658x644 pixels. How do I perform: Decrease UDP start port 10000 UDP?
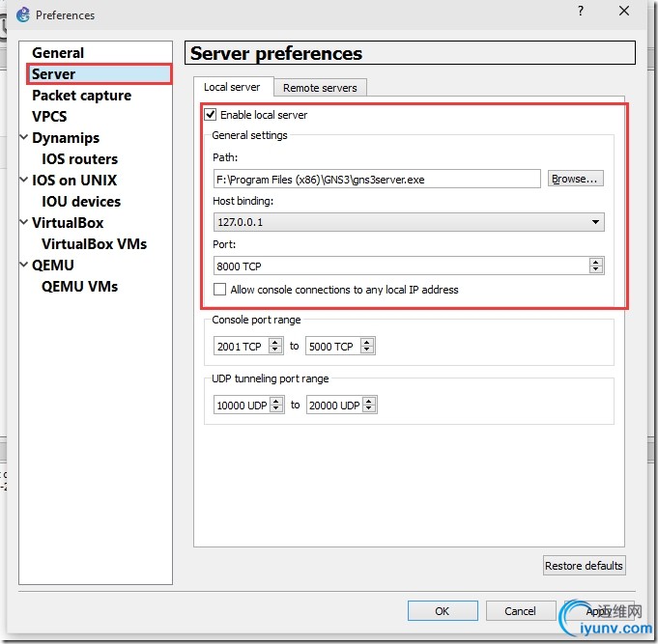276,408
